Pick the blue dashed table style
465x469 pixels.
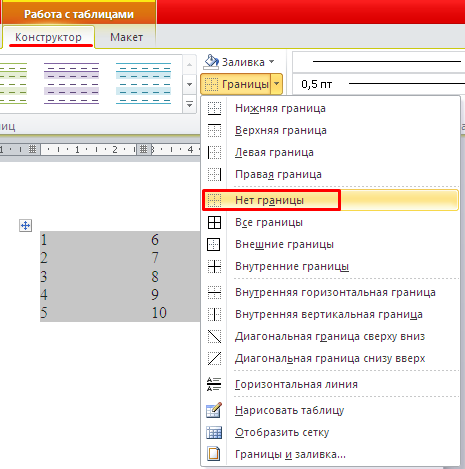click(x=143, y=83)
